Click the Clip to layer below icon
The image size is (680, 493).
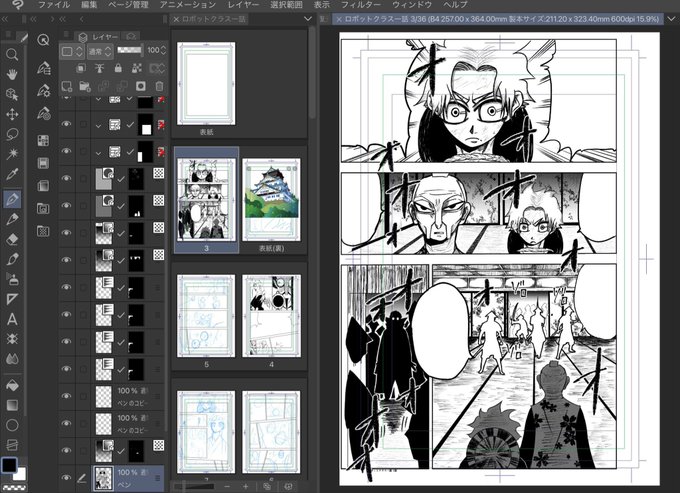pos(81,68)
